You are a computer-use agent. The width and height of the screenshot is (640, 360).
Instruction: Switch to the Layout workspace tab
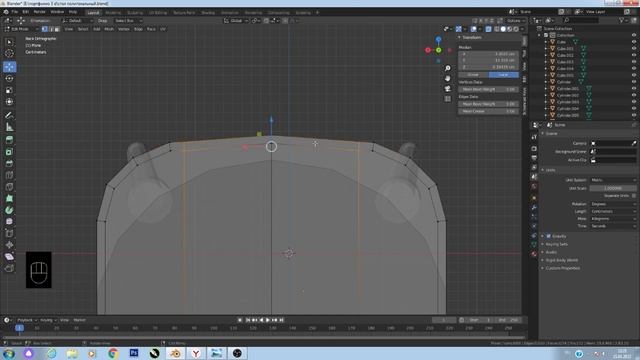[93, 13]
